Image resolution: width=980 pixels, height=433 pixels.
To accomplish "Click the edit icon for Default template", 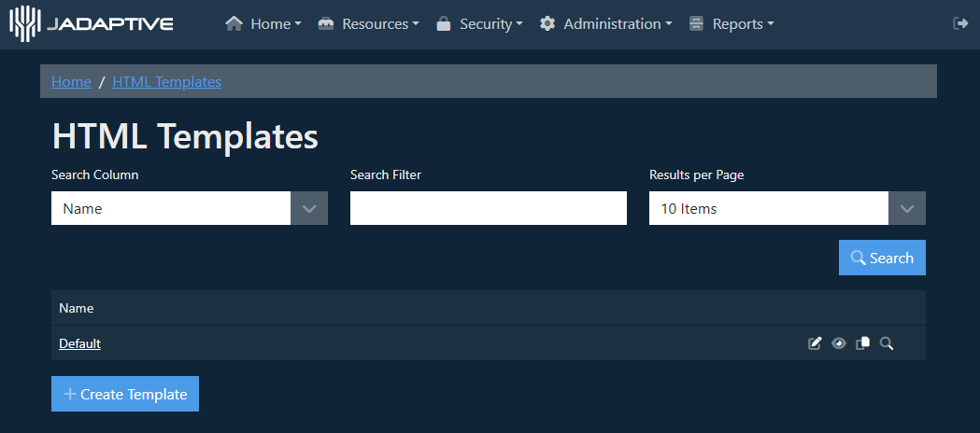I will click(815, 343).
